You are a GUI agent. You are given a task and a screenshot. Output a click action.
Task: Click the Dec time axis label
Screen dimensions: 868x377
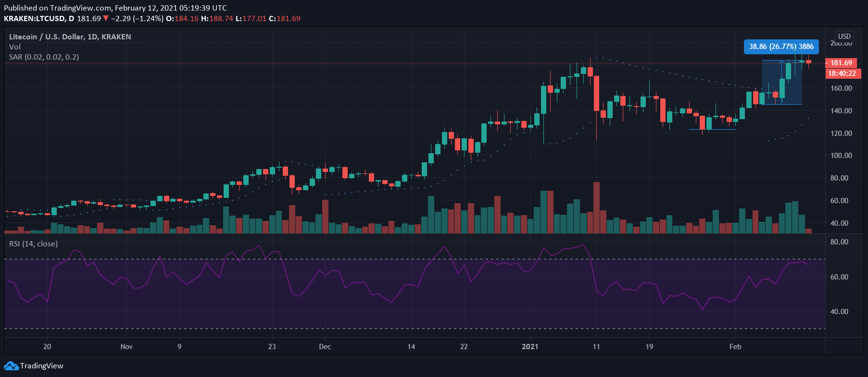(325, 347)
